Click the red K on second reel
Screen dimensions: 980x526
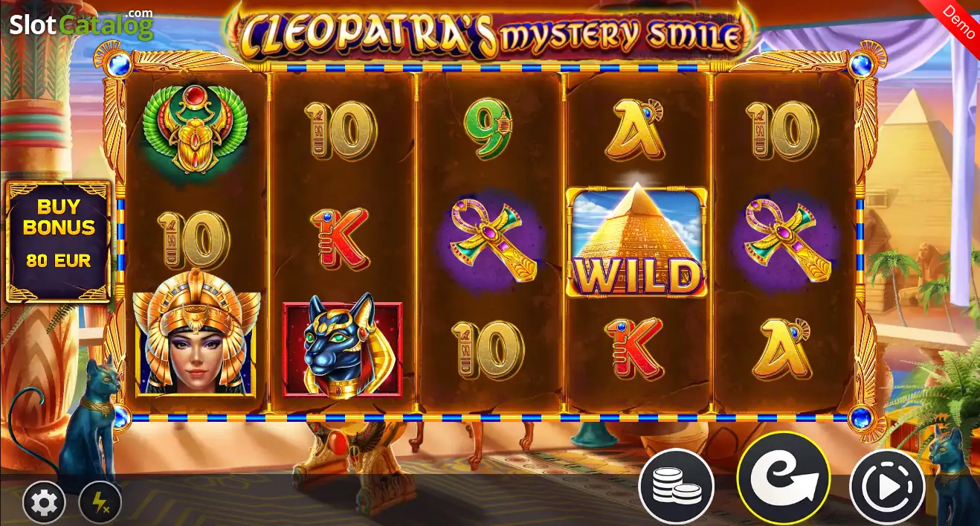tap(341, 239)
